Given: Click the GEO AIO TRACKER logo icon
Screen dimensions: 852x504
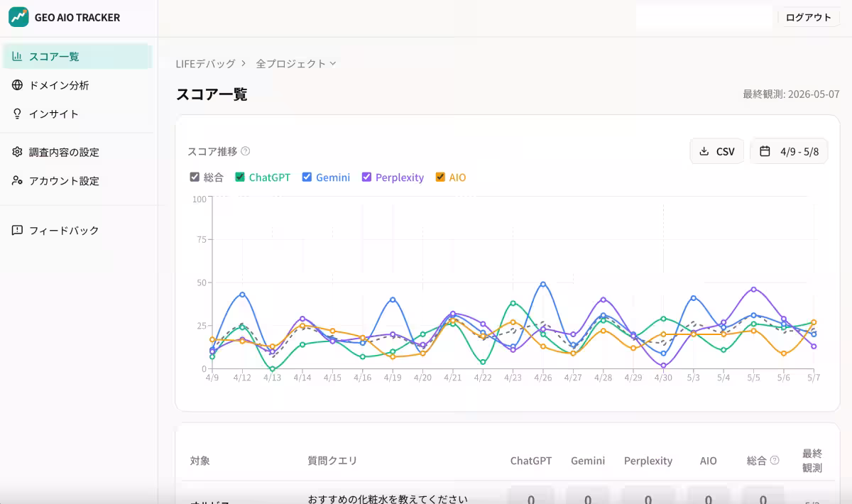Looking at the screenshot, I should (x=18, y=17).
